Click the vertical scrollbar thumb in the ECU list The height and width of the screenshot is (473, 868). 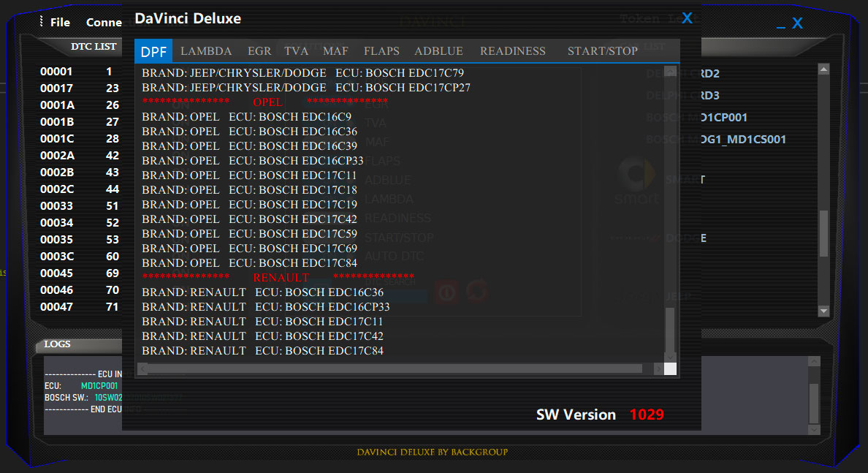pos(670,330)
